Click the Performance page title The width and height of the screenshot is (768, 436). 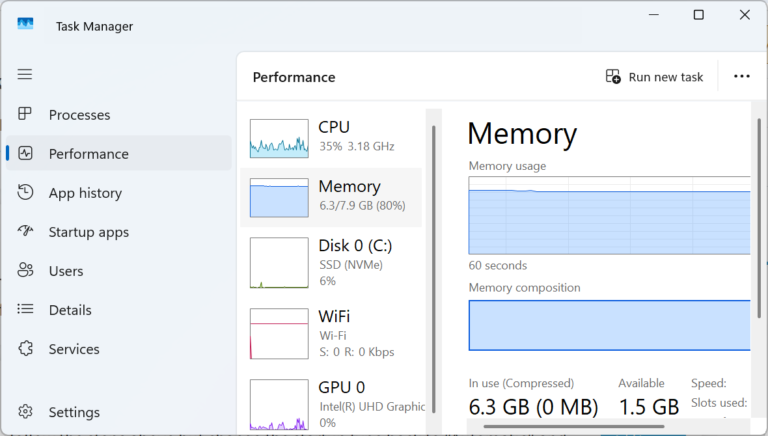(x=294, y=77)
